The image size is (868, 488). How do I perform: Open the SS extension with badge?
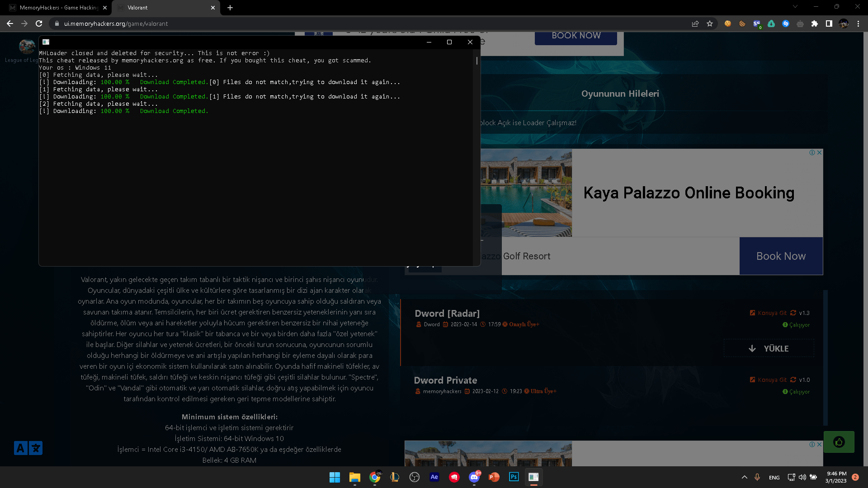tap(757, 23)
